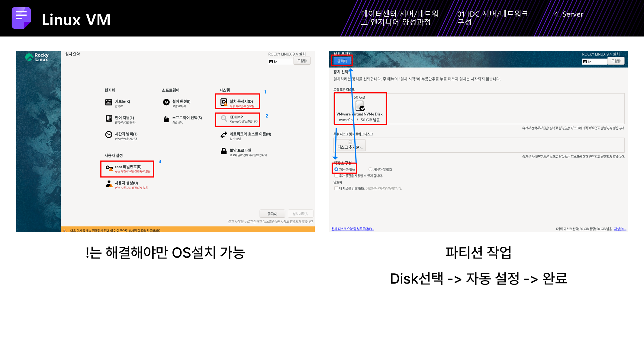Click the time and date clock icon
Screen dimensions: 644x362
pos(109,135)
